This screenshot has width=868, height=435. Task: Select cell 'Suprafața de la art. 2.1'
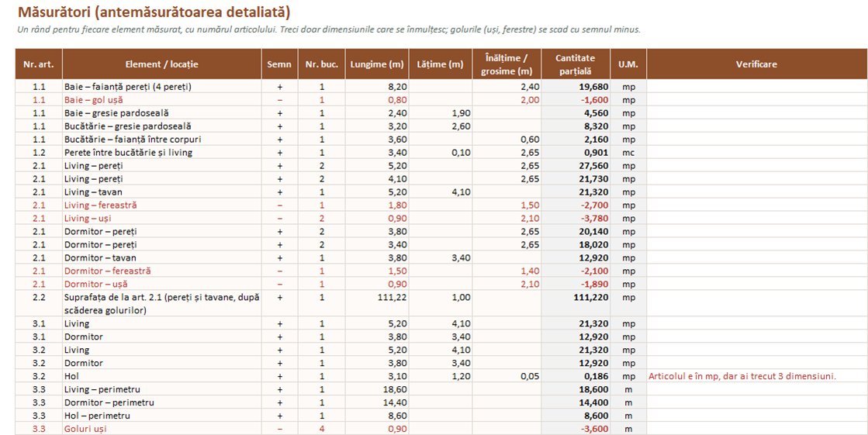tap(161, 304)
